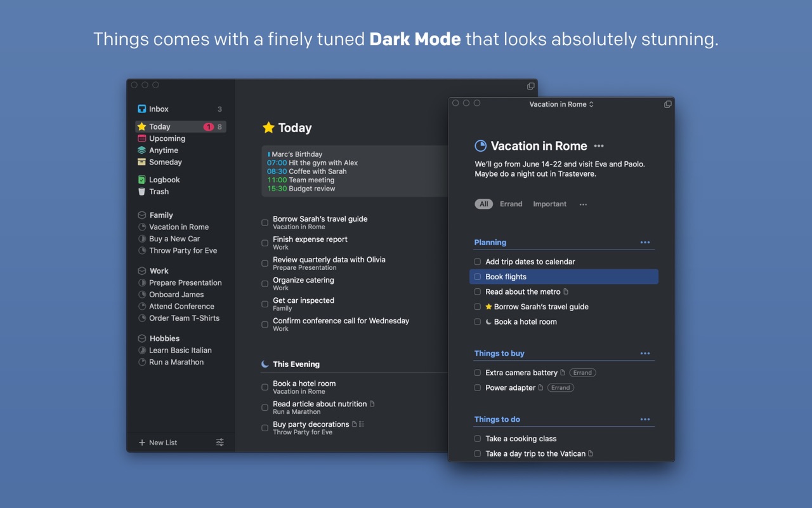Viewport: 812px width, 508px height.
Task: Click note icon on Extra camera battery
Action: [563, 373]
